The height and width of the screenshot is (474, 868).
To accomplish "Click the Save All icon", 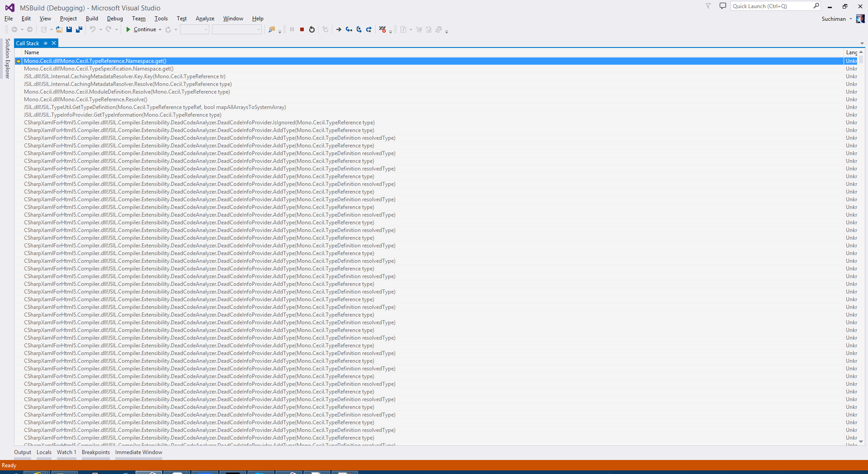I will coord(79,29).
